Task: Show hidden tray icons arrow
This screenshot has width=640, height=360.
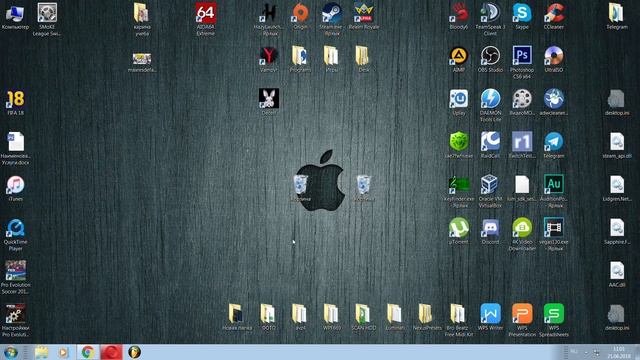Action: (x=586, y=352)
